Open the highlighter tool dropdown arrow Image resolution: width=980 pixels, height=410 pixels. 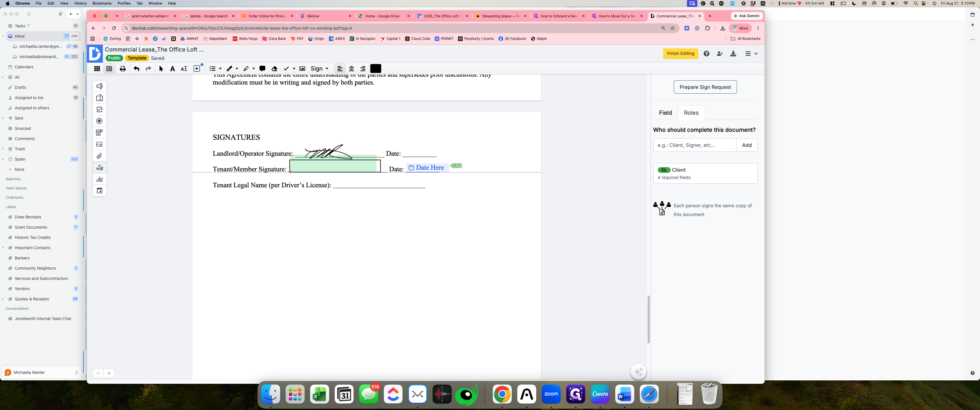click(253, 69)
